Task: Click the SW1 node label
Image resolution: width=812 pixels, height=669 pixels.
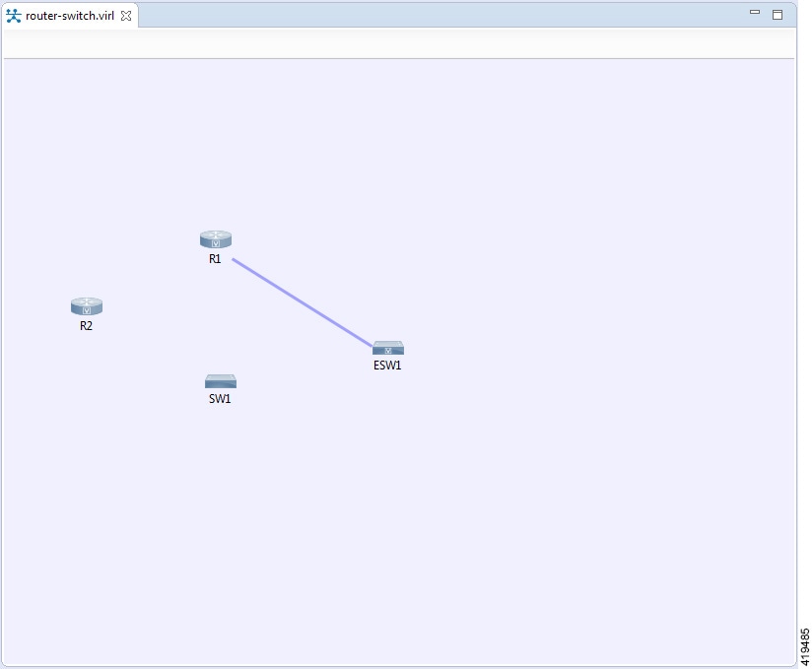Action: click(218, 398)
